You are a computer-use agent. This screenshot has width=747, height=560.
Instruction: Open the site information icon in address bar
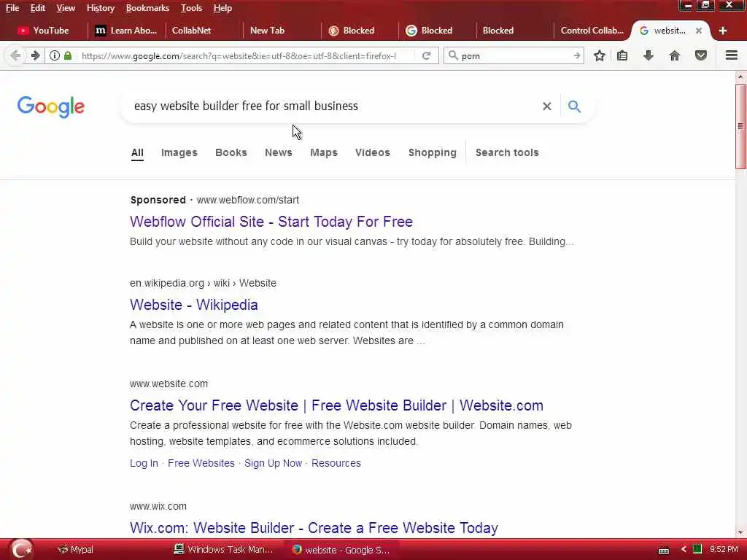(x=55, y=55)
